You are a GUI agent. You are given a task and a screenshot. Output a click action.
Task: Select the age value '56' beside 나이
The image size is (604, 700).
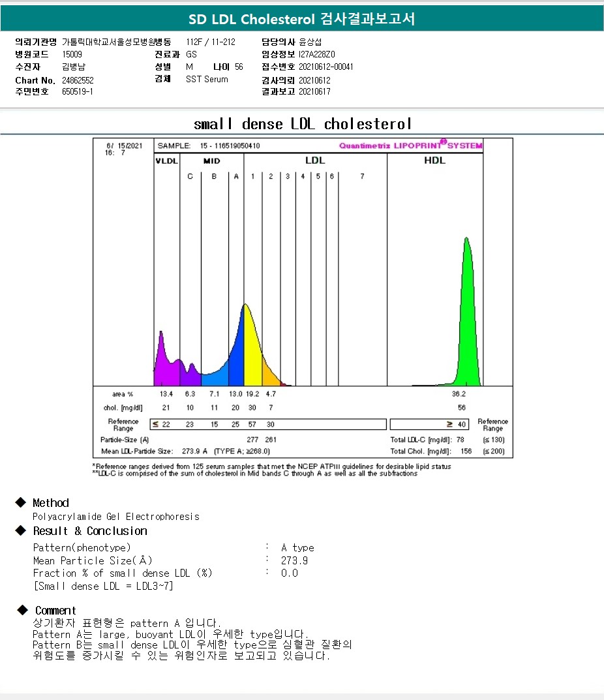coord(239,67)
